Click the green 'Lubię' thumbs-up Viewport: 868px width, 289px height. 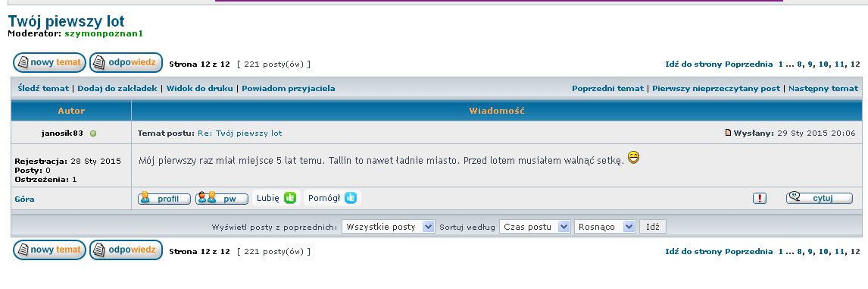point(290,197)
